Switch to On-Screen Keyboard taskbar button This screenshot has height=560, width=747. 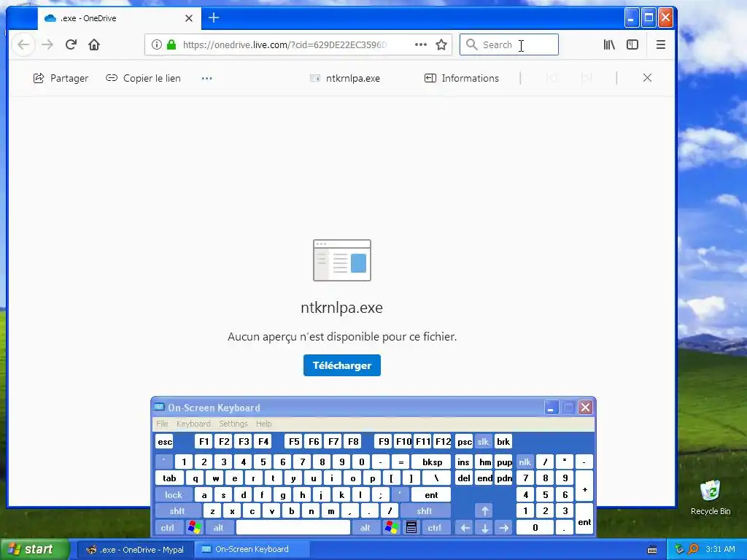252,550
